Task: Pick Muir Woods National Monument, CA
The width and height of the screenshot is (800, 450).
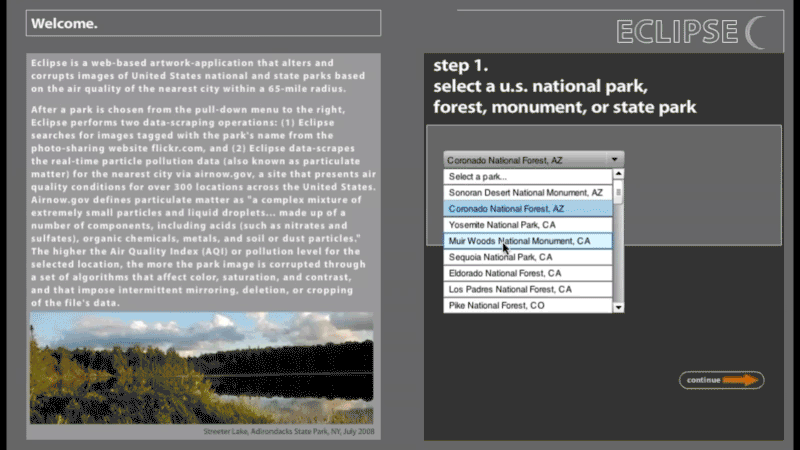Action: pyautogui.click(x=528, y=241)
